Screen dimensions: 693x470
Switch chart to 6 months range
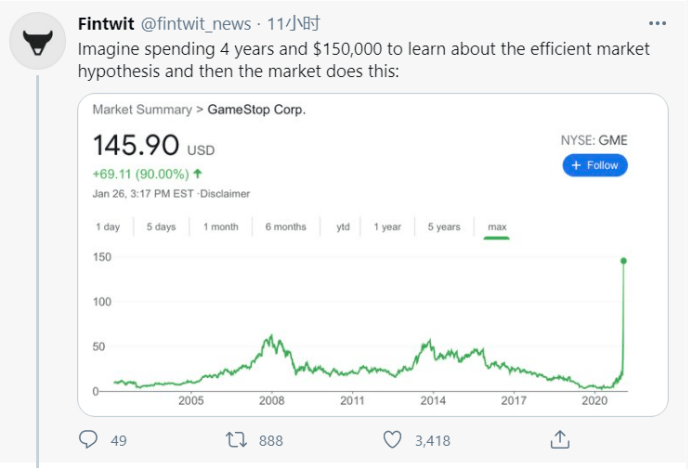(x=286, y=227)
